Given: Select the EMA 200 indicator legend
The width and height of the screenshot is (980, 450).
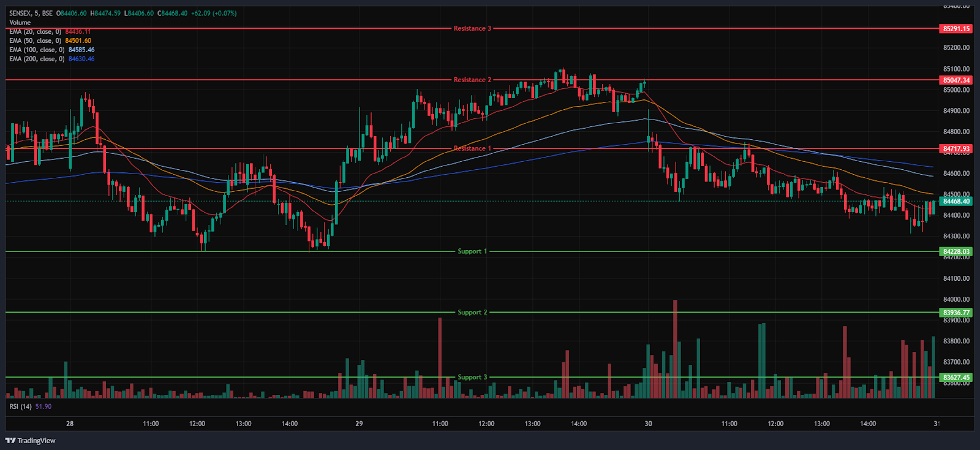Looking at the screenshot, I should coord(37,59).
